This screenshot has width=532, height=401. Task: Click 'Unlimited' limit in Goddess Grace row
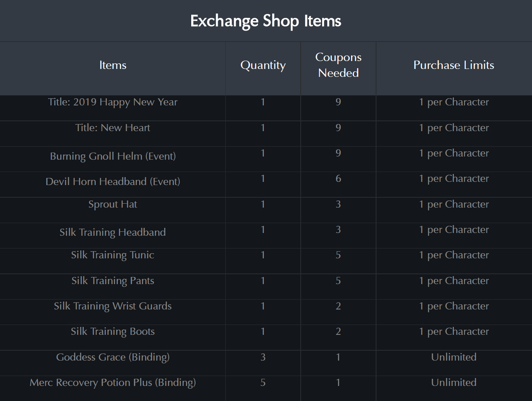point(454,357)
